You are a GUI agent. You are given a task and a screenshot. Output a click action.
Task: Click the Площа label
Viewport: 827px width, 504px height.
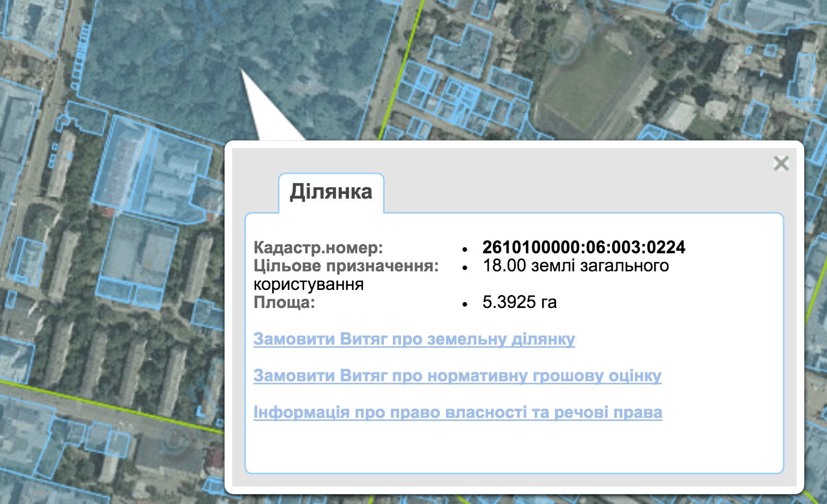(x=284, y=302)
